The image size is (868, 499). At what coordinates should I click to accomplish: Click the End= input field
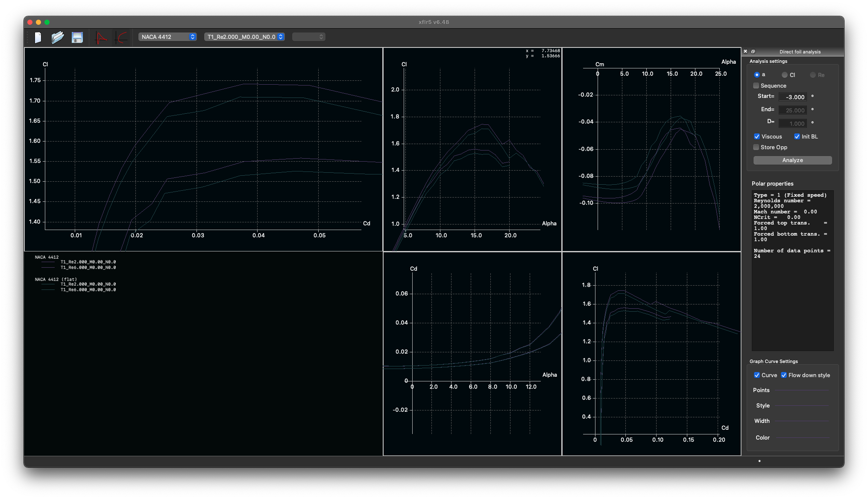click(793, 110)
